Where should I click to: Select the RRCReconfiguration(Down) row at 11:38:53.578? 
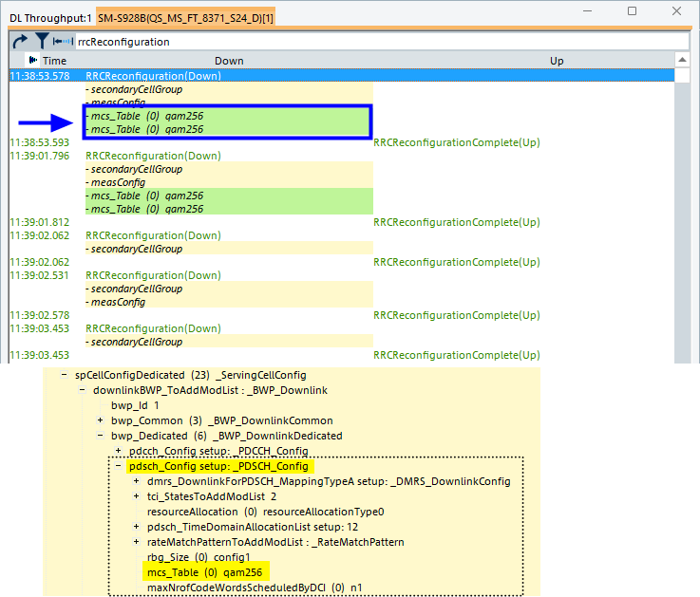tap(342, 76)
